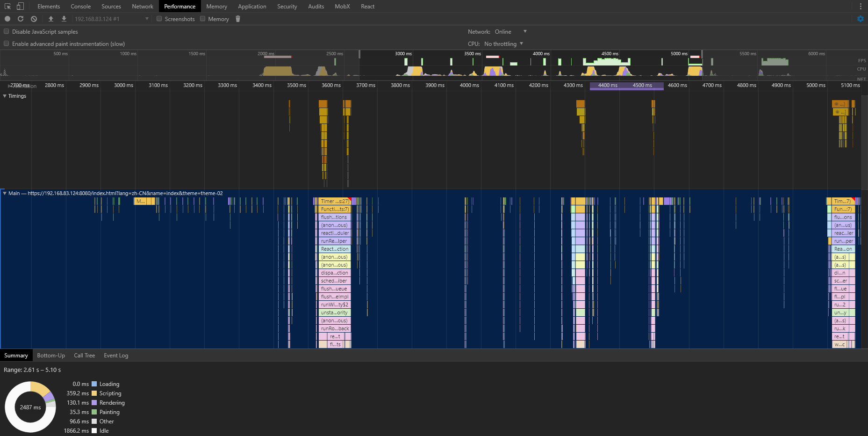Open the Console panel
Viewport: 868px width, 436px height.
(x=80, y=7)
